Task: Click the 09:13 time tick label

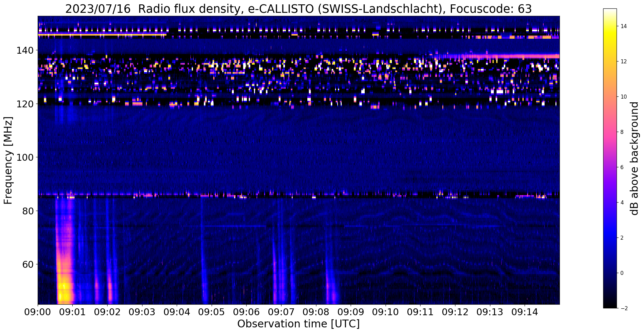Action: (x=490, y=312)
